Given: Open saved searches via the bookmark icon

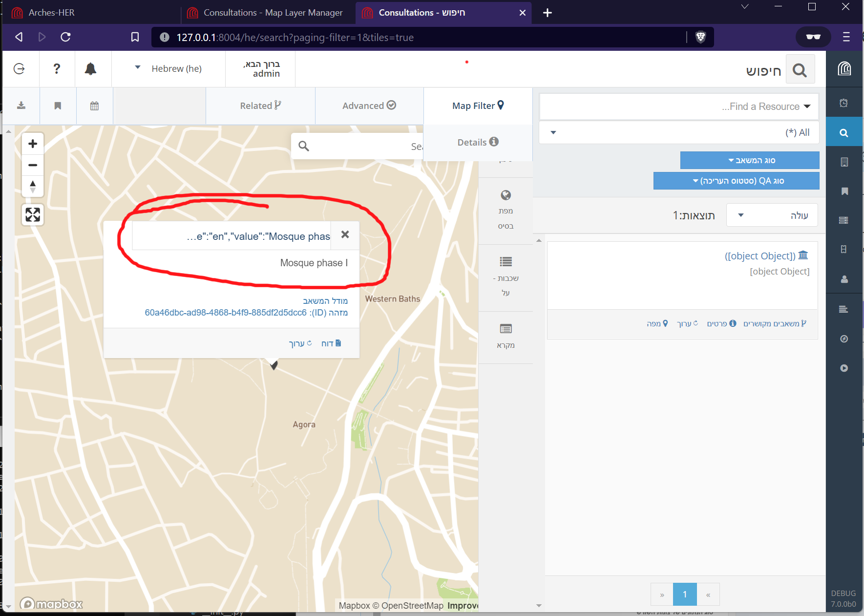Looking at the screenshot, I should [x=58, y=106].
